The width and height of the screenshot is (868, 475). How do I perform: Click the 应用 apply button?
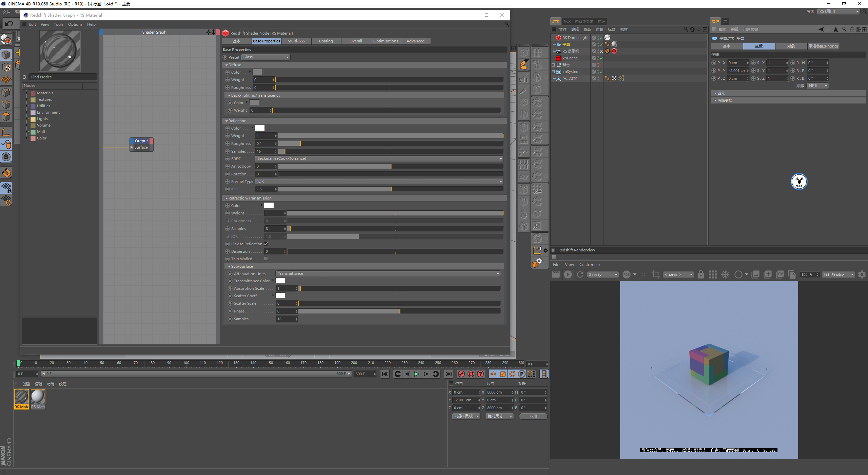533,416
